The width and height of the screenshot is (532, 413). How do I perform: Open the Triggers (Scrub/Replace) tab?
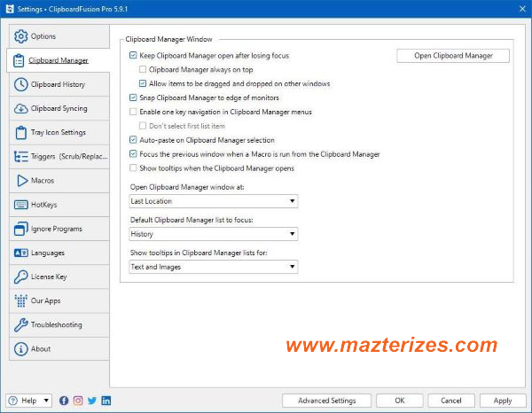pos(59,156)
